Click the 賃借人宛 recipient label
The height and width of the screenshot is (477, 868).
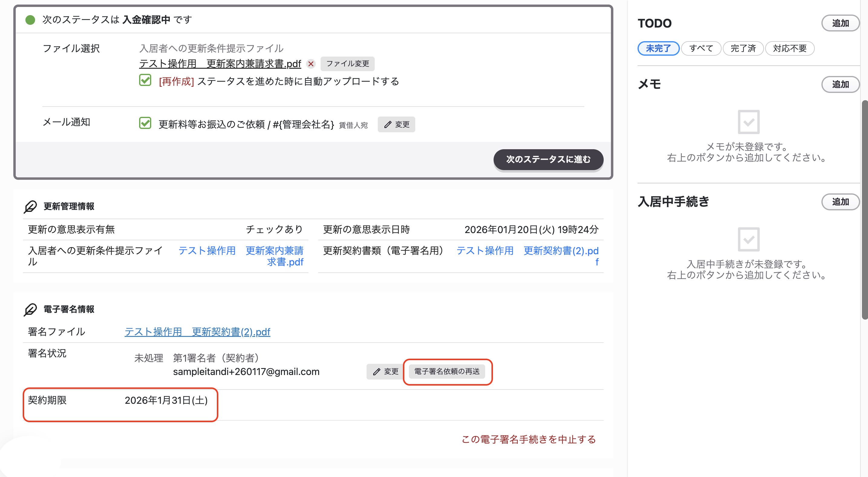[x=353, y=125]
